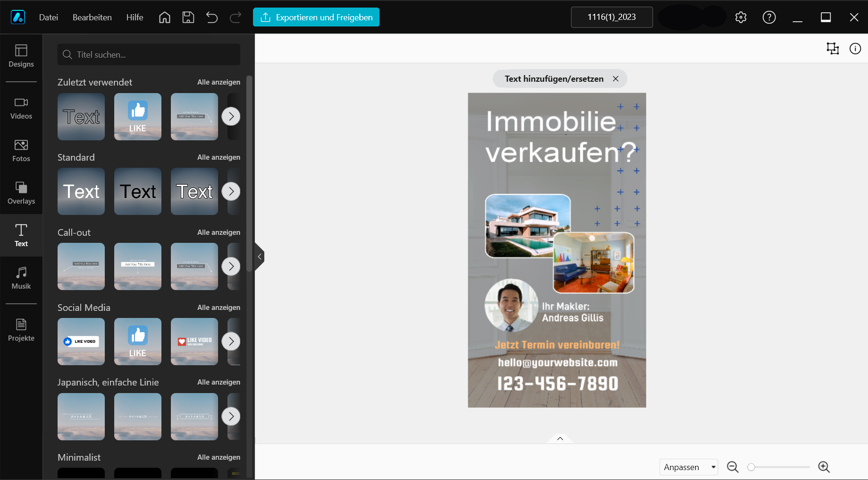This screenshot has height=480, width=868.
Task: Close the 'Text hinzufügen/ersetzen' pill
Action: click(x=615, y=79)
